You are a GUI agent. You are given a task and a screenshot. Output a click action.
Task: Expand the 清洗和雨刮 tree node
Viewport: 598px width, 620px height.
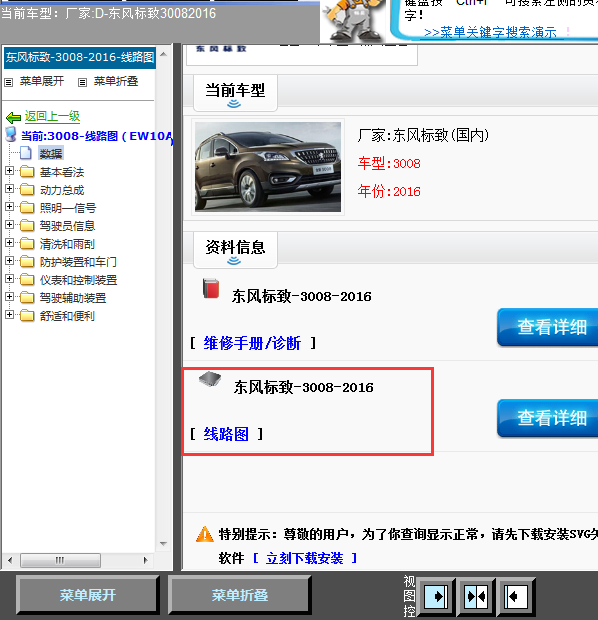click(x=9, y=242)
